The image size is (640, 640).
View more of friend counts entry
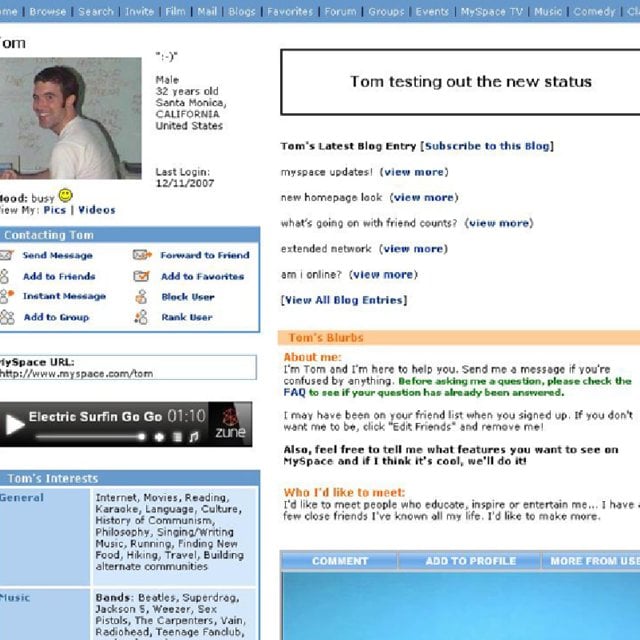click(499, 223)
